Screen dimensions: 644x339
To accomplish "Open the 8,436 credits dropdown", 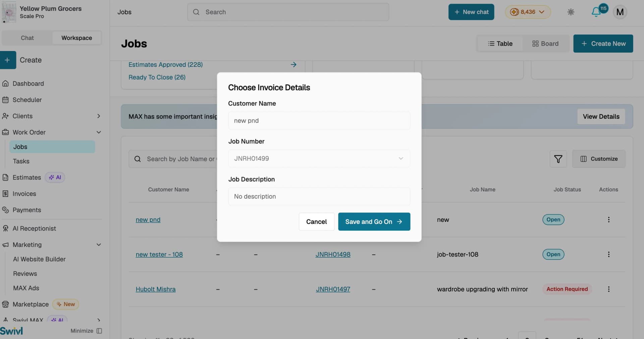I will click(x=528, y=12).
